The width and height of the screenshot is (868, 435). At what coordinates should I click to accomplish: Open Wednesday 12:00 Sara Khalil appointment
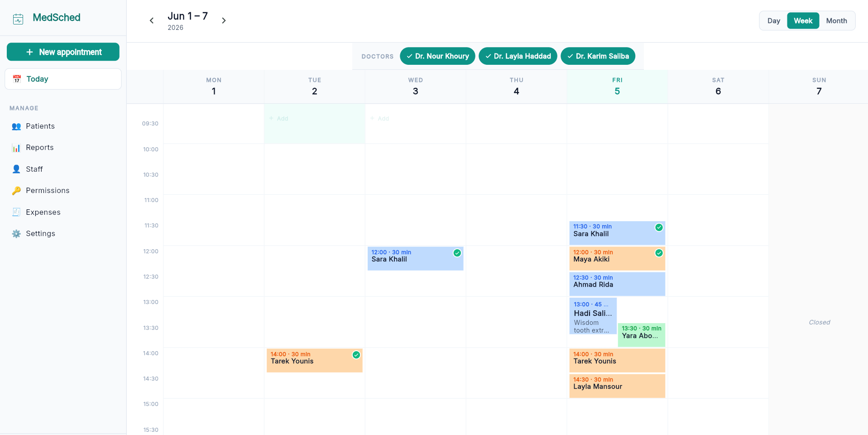tap(415, 259)
